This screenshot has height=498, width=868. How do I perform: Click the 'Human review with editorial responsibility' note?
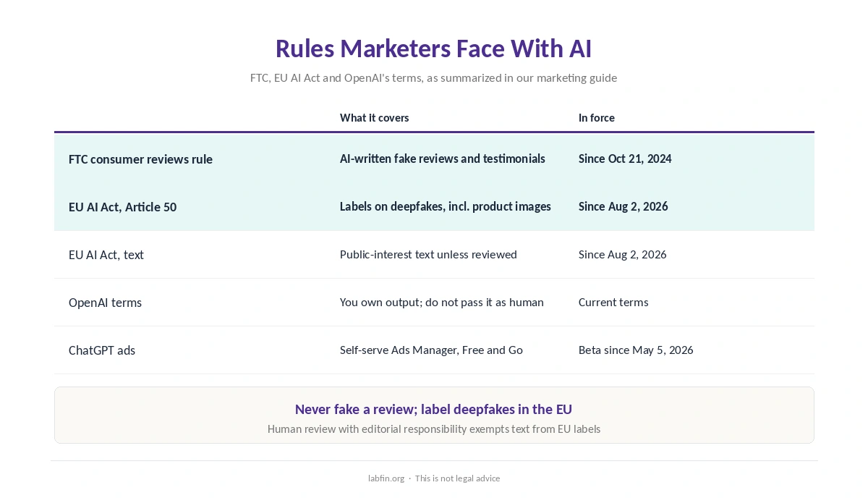click(434, 429)
